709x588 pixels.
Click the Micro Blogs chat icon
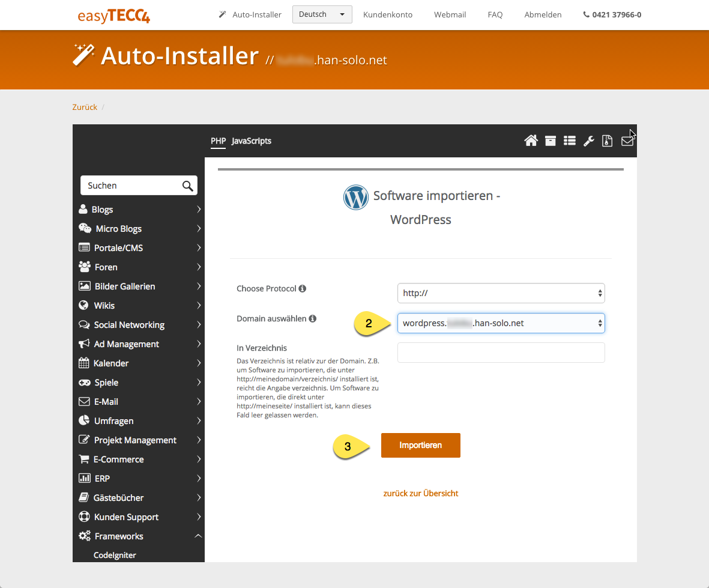click(85, 228)
